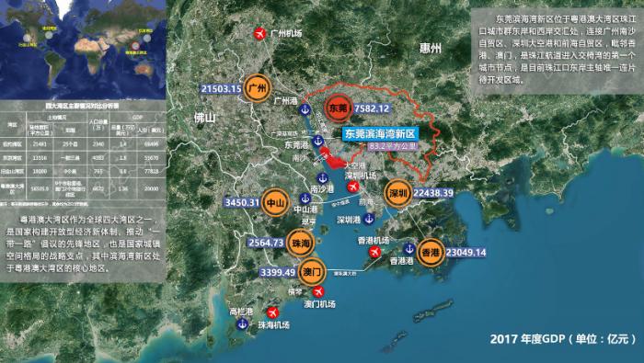The image size is (644, 363).
Task: Click the Macau airport (澳门机场) plane icon
Action: pyautogui.click(x=318, y=291)
